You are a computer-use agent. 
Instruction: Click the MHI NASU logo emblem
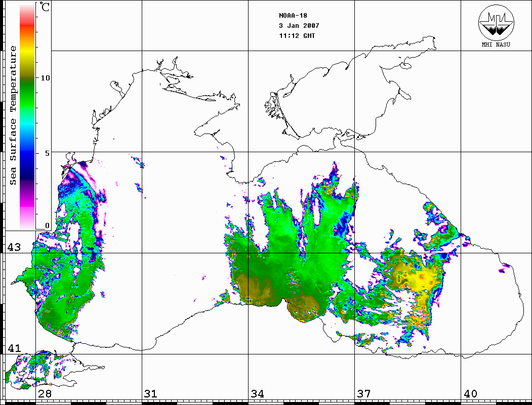pos(496,22)
